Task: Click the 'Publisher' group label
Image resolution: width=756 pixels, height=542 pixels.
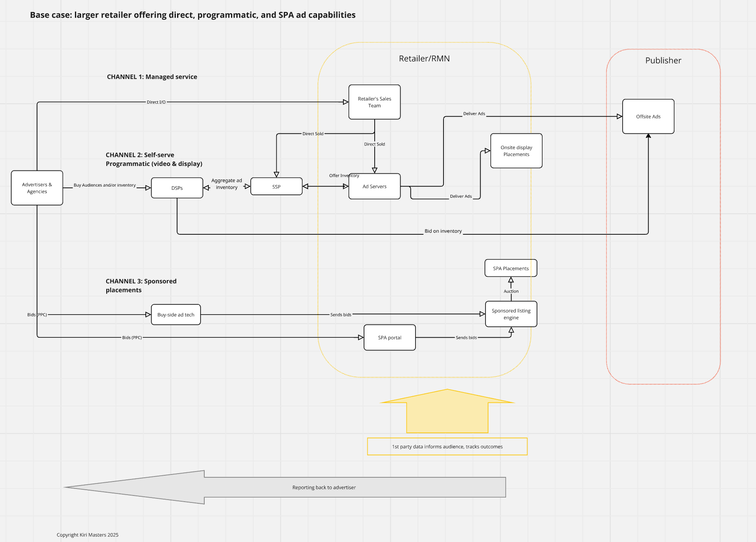Action: coord(663,61)
